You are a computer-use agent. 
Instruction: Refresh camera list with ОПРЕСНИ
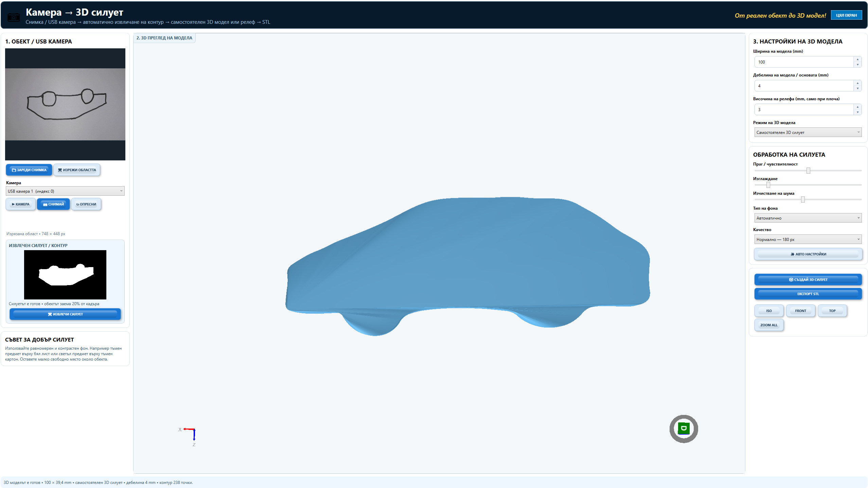click(x=86, y=204)
